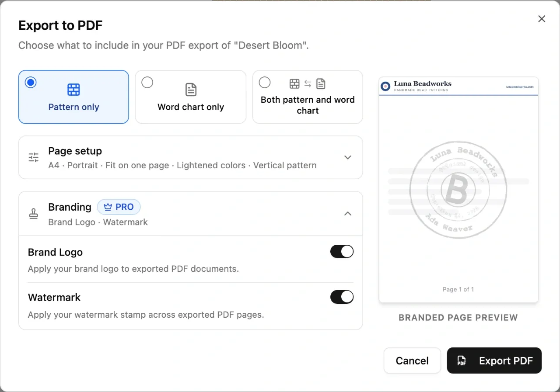Click the watermark stamp in page preview

click(x=458, y=190)
